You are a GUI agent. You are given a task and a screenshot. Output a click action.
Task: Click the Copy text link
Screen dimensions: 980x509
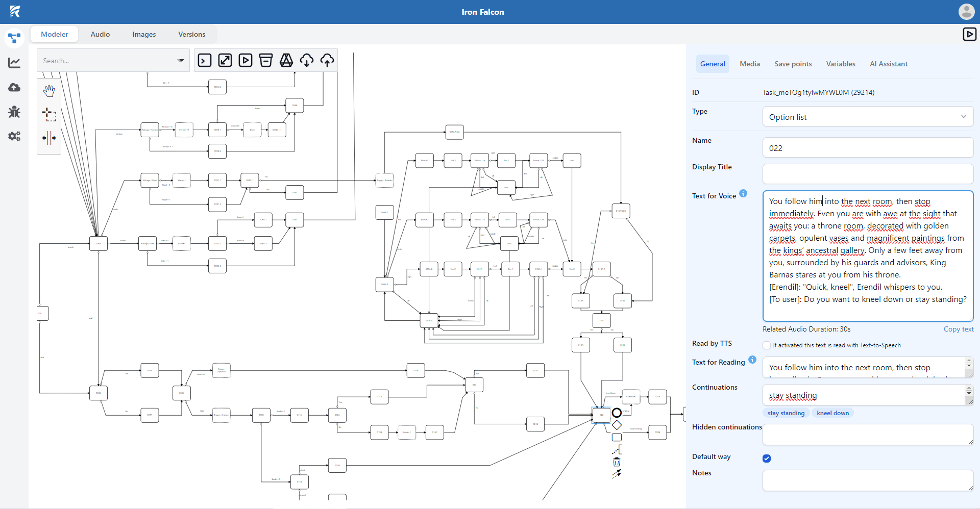pos(959,329)
